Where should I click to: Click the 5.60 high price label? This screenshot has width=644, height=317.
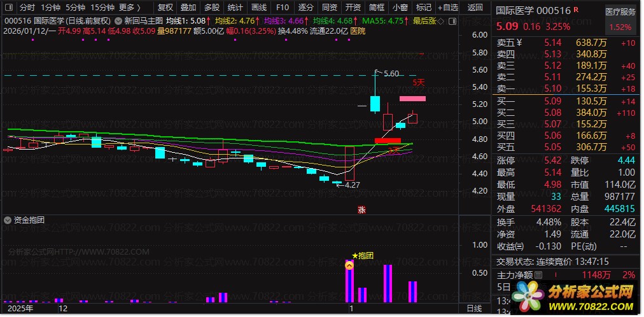[x=391, y=73]
